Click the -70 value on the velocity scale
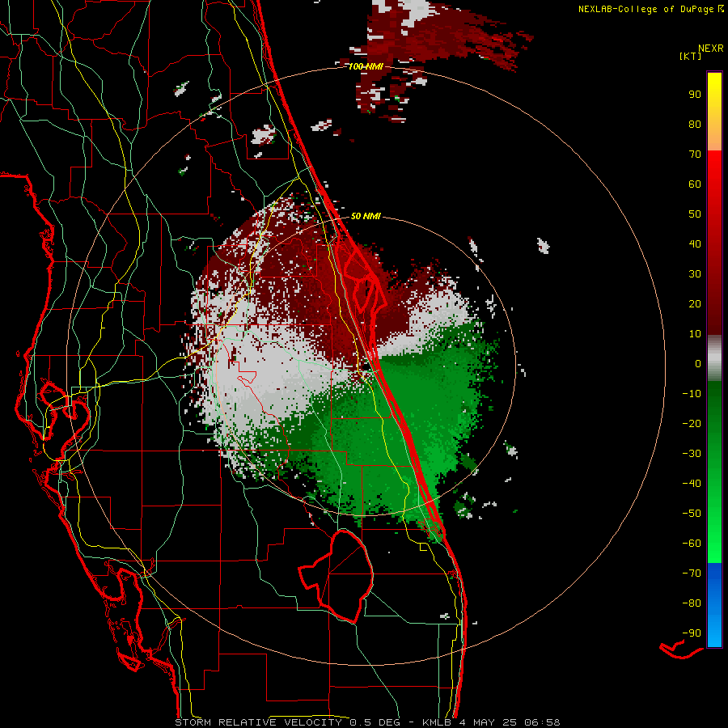The height and width of the screenshot is (728, 728). pyautogui.click(x=692, y=574)
